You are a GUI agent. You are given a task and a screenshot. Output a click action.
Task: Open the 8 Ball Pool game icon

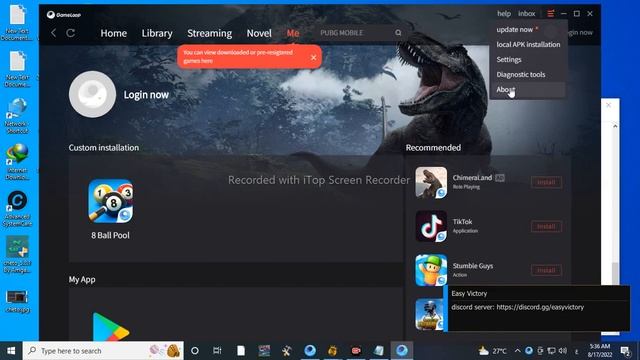(111, 201)
